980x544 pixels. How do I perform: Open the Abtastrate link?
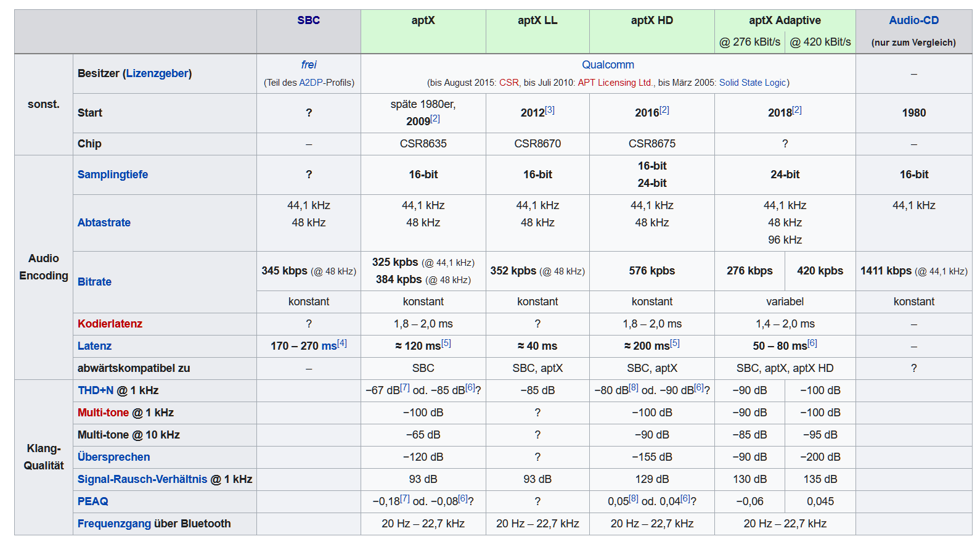coord(104,223)
